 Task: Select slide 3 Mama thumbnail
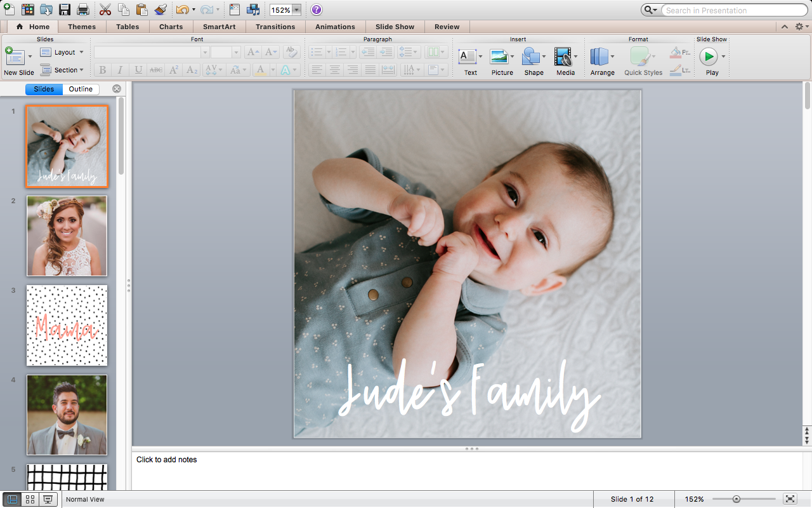[x=67, y=325]
